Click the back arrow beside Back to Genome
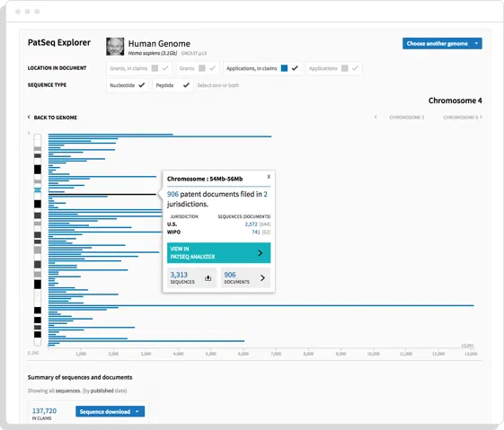504x430 pixels. 29,117
